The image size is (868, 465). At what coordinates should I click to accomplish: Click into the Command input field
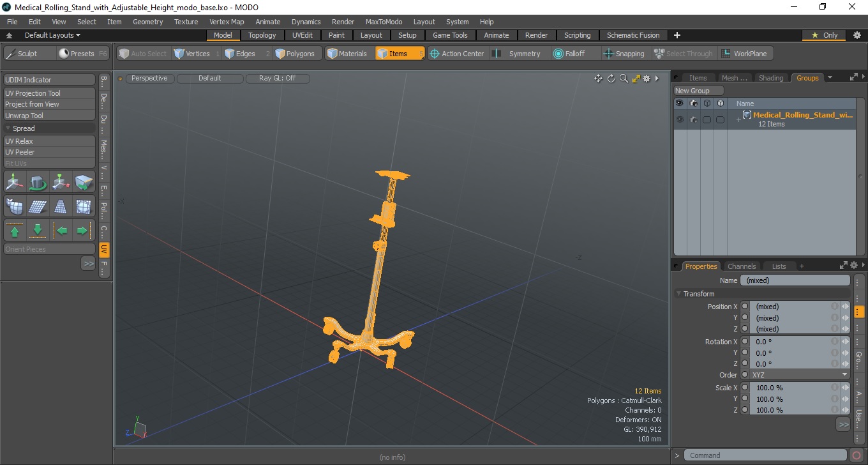[x=766, y=455]
